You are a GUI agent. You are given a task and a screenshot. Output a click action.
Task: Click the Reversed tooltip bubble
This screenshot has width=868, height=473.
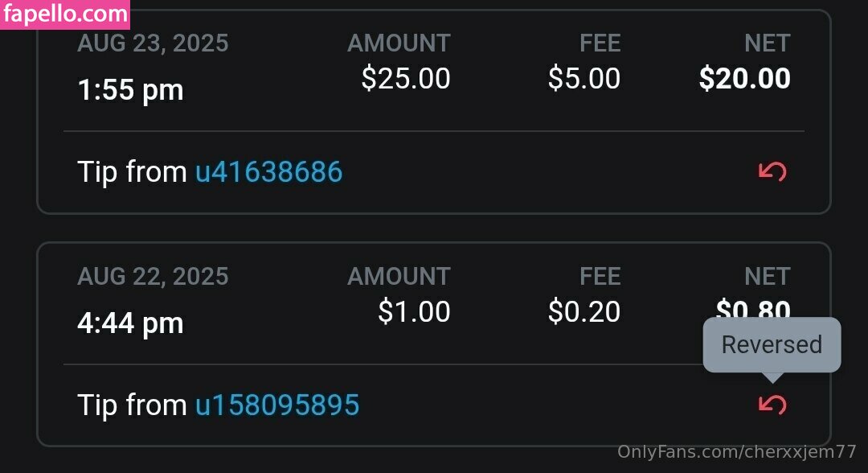click(772, 345)
